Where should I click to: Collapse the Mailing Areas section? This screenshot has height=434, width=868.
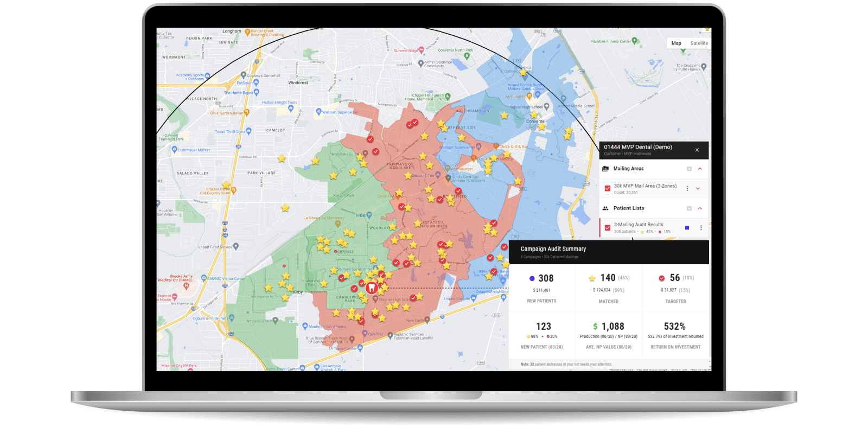point(700,169)
